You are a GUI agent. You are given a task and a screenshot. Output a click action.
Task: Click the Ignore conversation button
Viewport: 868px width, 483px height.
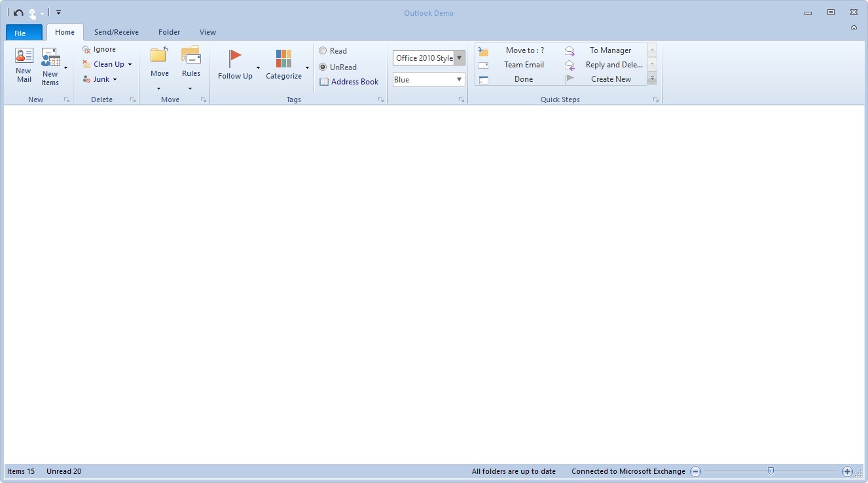pos(99,49)
